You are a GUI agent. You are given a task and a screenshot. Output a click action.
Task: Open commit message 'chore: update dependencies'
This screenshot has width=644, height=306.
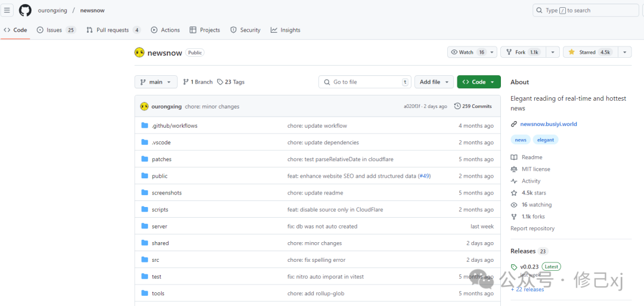click(x=323, y=143)
